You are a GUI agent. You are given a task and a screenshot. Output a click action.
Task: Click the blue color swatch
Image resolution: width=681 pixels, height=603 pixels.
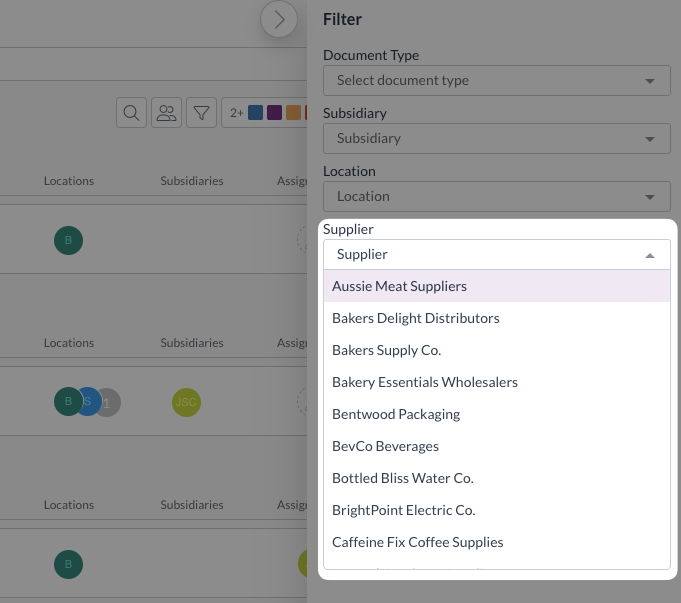pos(256,113)
